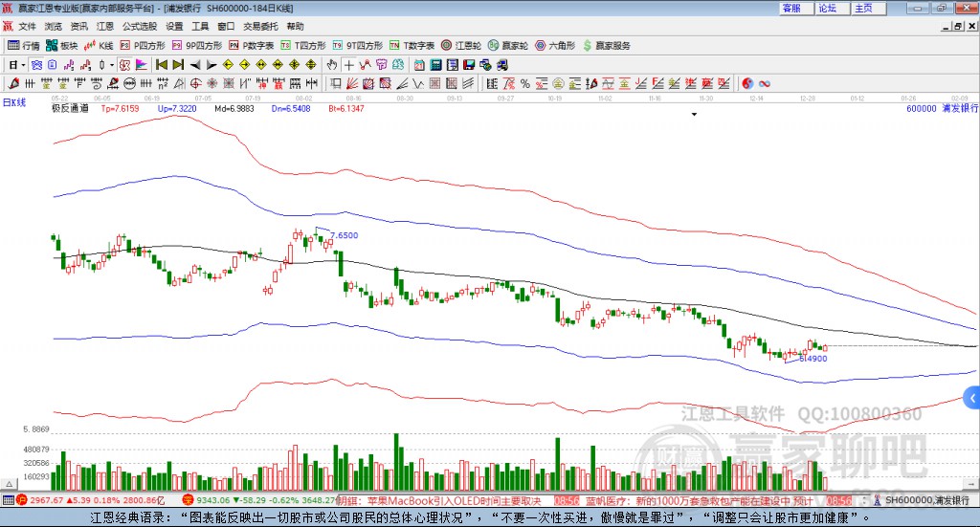The image size is (980, 527).
Task: Switch to the K线 chart view
Action: click(x=99, y=46)
